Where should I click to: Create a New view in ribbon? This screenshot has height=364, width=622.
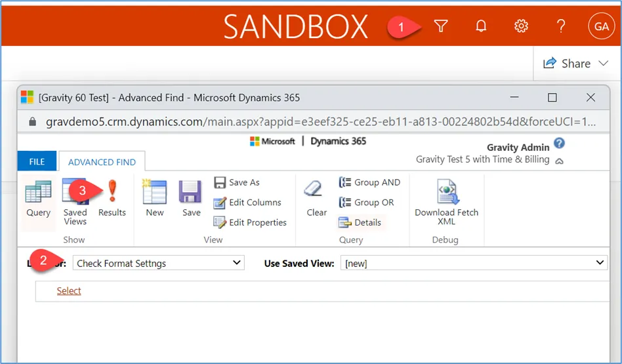[155, 199]
